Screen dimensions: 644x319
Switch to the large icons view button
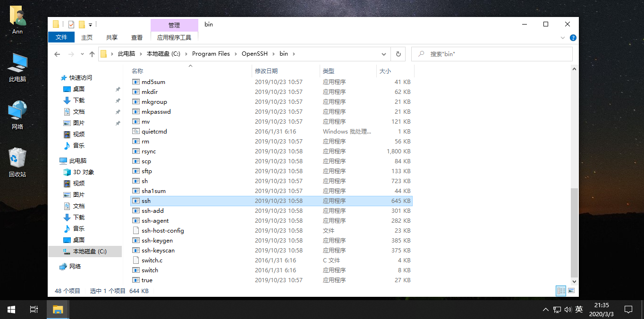pyautogui.click(x=571, y=291)
